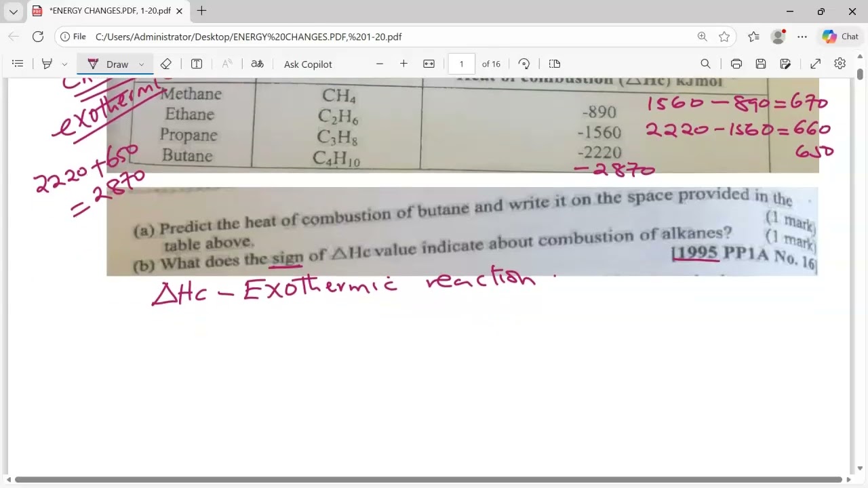Click the horizontal scrollbar at the bottom
The height and width of the screenshot is (488, 868).
(x=429, y=480)
